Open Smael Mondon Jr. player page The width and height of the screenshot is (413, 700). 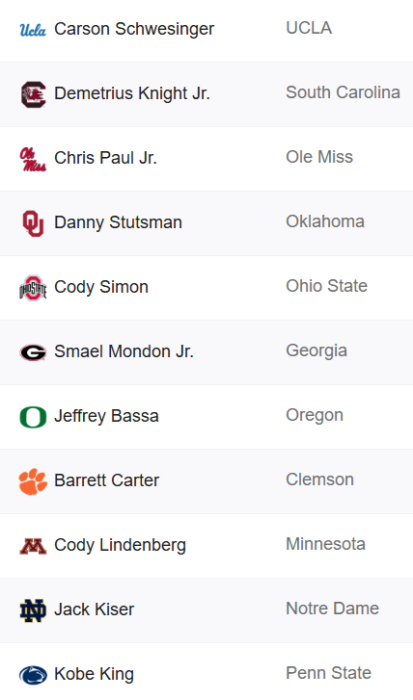click(124, 351)
